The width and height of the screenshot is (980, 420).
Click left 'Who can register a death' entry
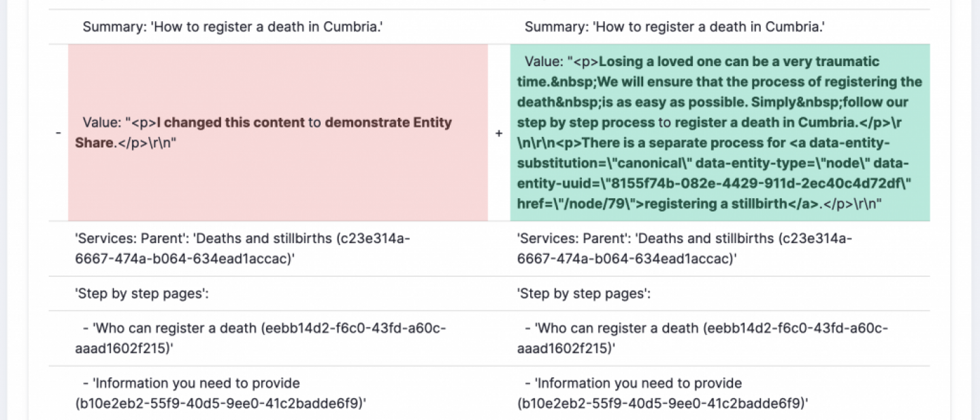point(261,338)
